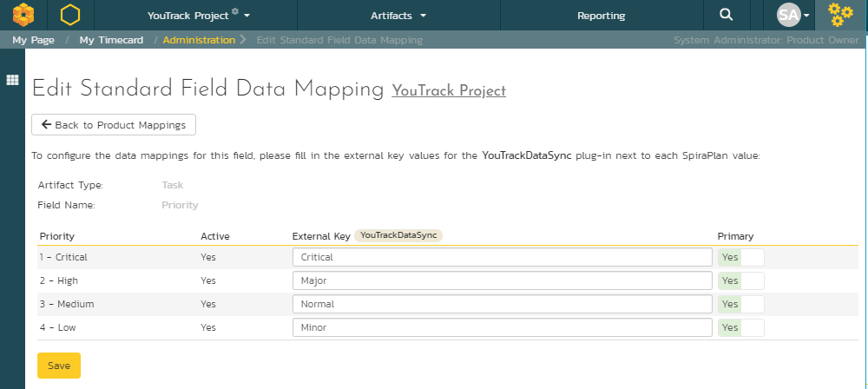
Task: Edit the external key field containing Critical
Action: click(x=502, y=257)
